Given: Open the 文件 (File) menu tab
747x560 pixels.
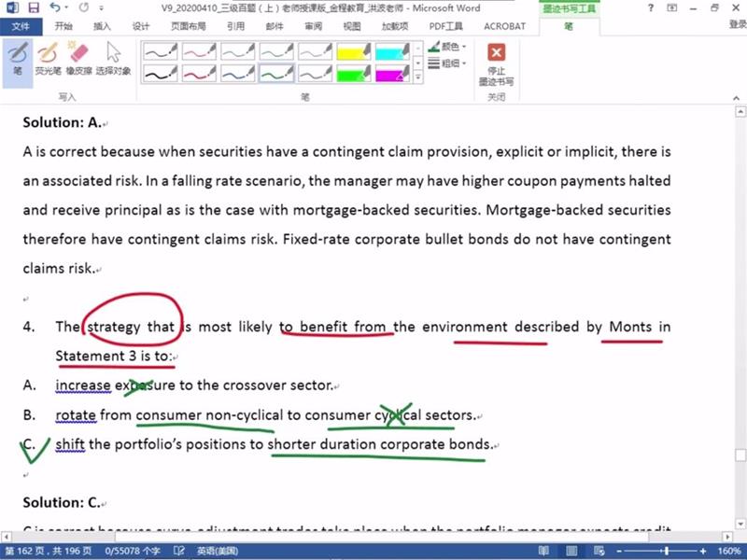Looking at the screenshot, I should click(21, 26).
